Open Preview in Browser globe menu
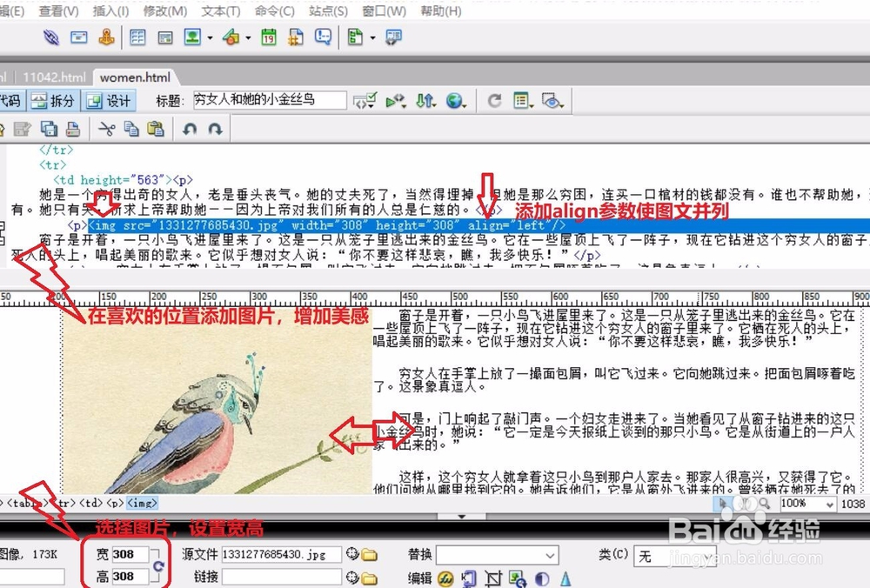This screenshot has height=588, width=870. pos(456,101)
